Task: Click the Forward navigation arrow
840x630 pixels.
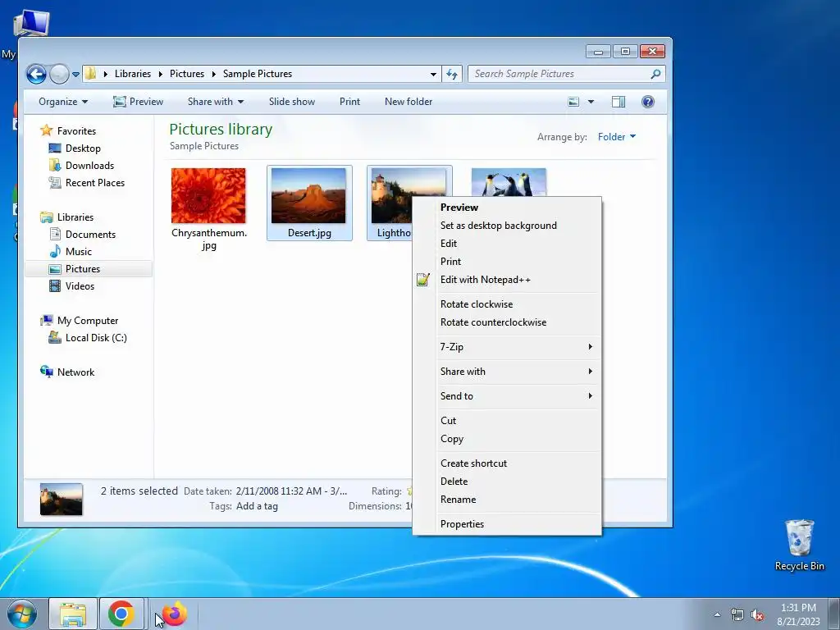Action: pos(59,74)
